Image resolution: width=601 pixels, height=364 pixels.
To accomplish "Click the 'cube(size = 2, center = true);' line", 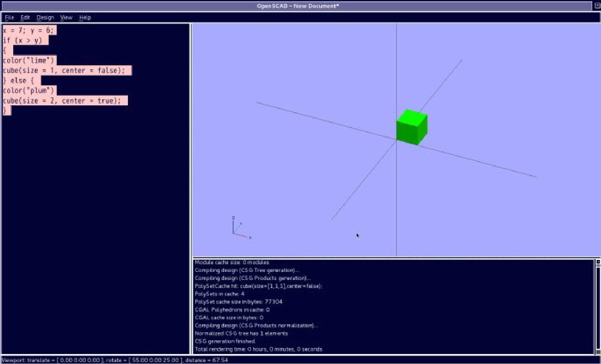I will coord(62,101).
